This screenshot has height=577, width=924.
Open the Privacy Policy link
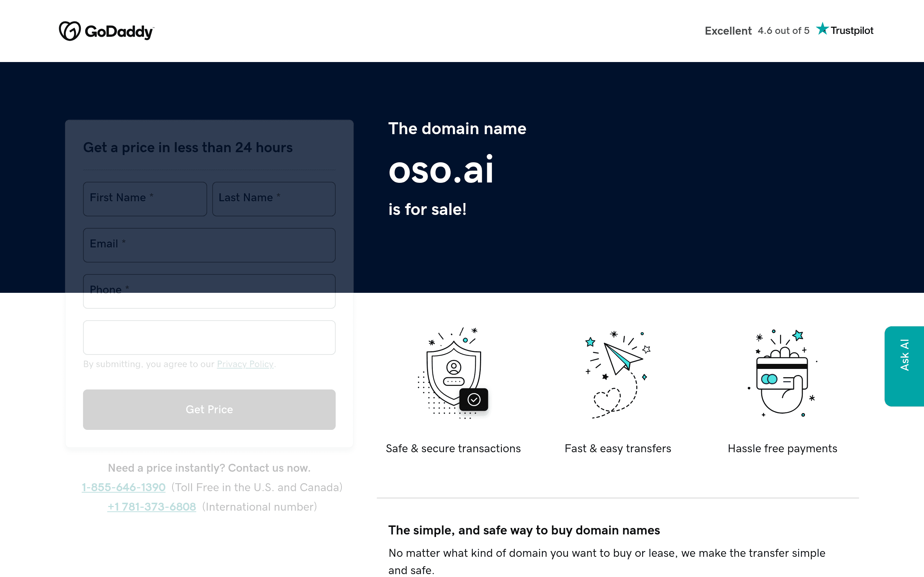(x=245, y=364)
